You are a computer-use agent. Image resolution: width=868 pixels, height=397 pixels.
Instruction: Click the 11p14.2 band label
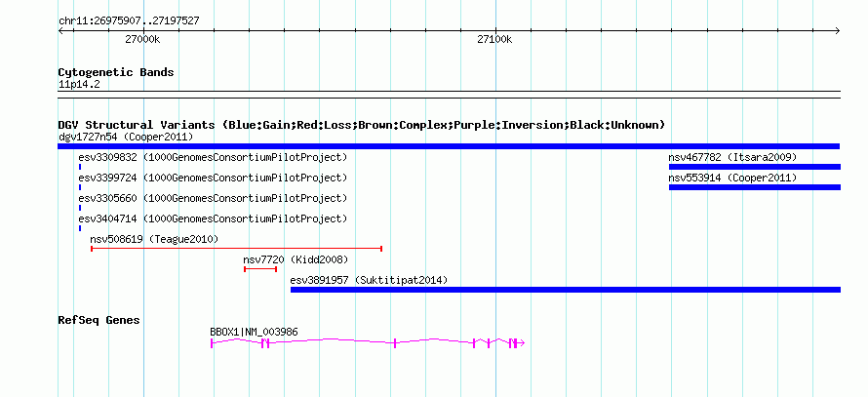[x=79, y=85]
